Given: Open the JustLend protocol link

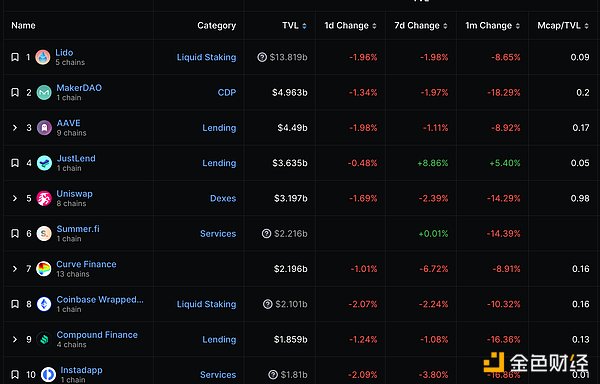Looking at the screenshot, I should pos(76,158).
